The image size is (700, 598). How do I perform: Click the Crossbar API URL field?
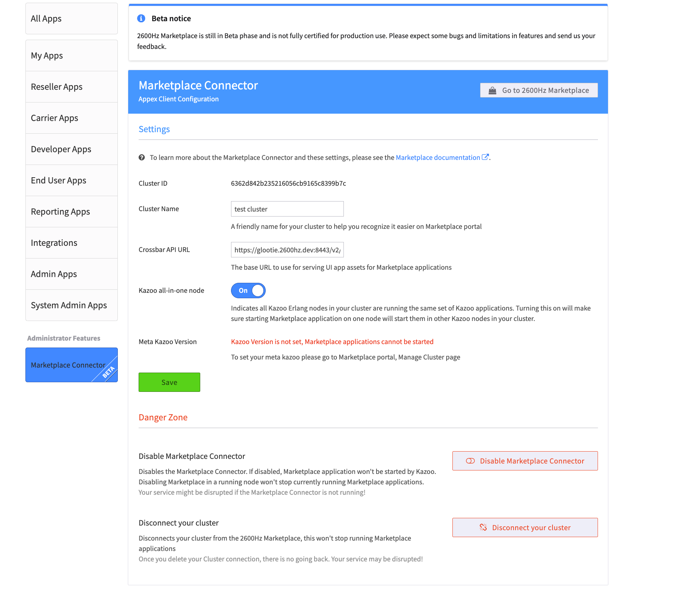(287, 250)
